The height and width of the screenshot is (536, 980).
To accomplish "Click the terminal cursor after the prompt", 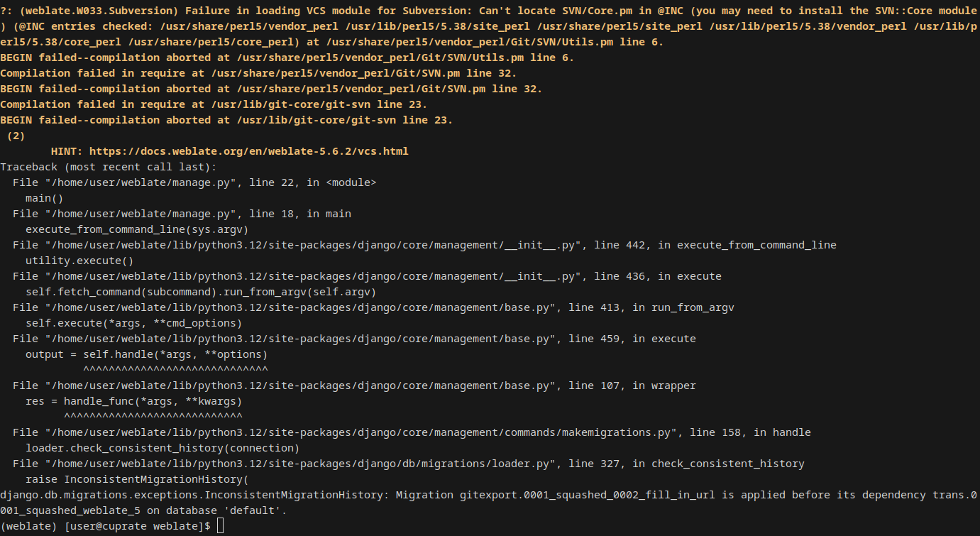I will click(x=221, y=526).
